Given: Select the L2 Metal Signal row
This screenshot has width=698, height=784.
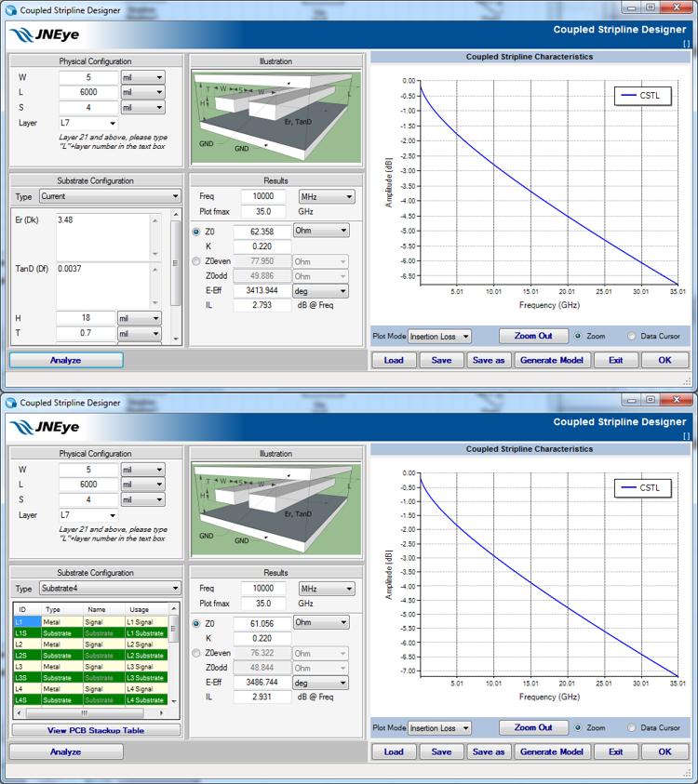Looking at the screenshot, I should click(90, 644).
